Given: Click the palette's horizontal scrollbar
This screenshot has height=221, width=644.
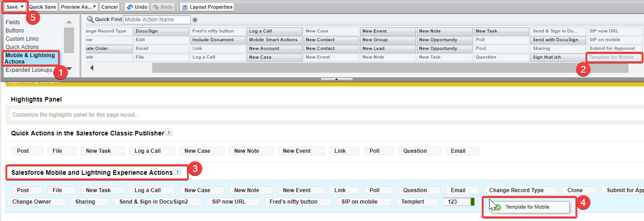Looking at the screenshot, I should point(389,68).
